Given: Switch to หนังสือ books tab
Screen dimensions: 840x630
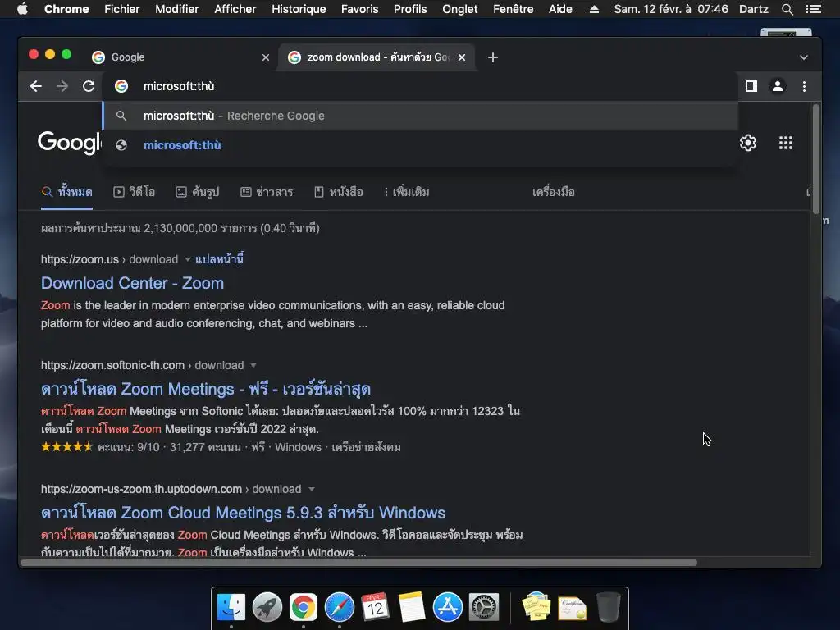Looking at the screenshot, I should click(x=339, y=192).
